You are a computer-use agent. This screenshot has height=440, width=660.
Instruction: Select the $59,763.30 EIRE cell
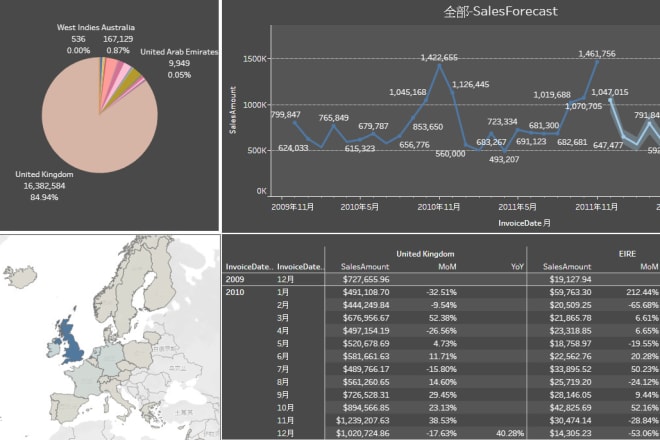570,292
